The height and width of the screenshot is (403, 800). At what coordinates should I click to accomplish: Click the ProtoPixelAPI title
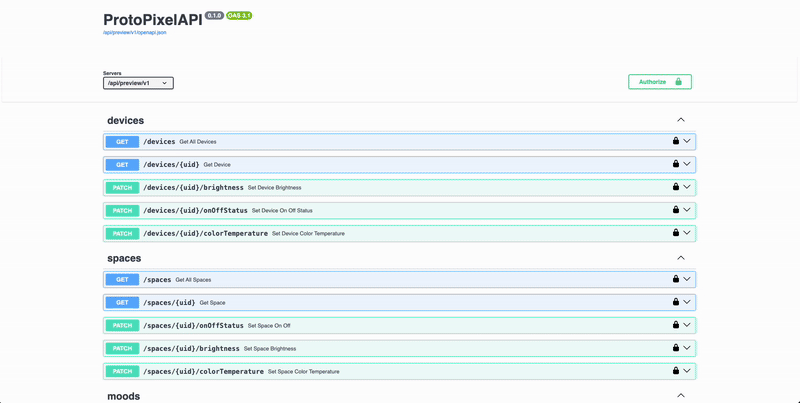pos(153,19)
